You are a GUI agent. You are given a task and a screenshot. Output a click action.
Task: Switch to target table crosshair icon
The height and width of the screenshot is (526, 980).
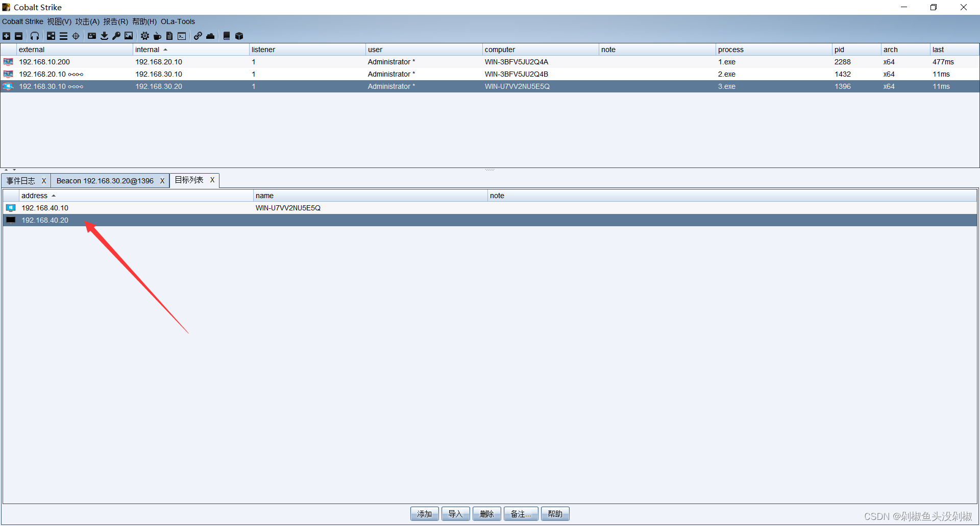coord(76,36)
